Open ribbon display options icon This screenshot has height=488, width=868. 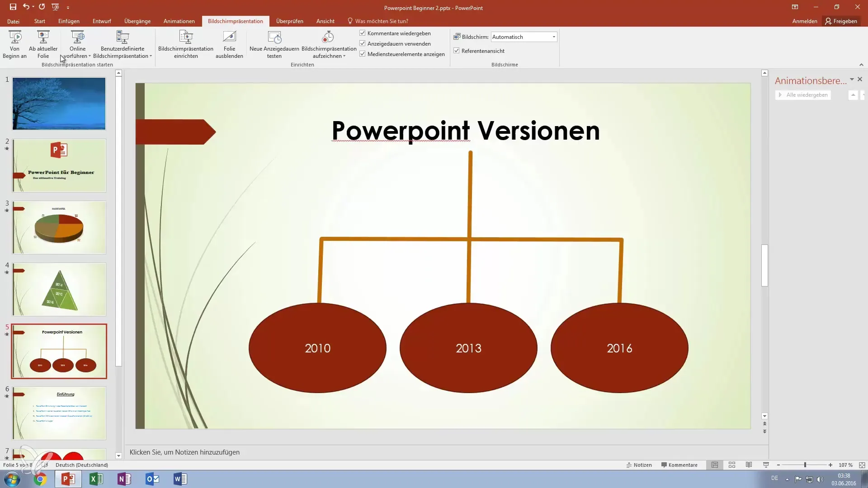pyautogui.click(x=795, y=7)
